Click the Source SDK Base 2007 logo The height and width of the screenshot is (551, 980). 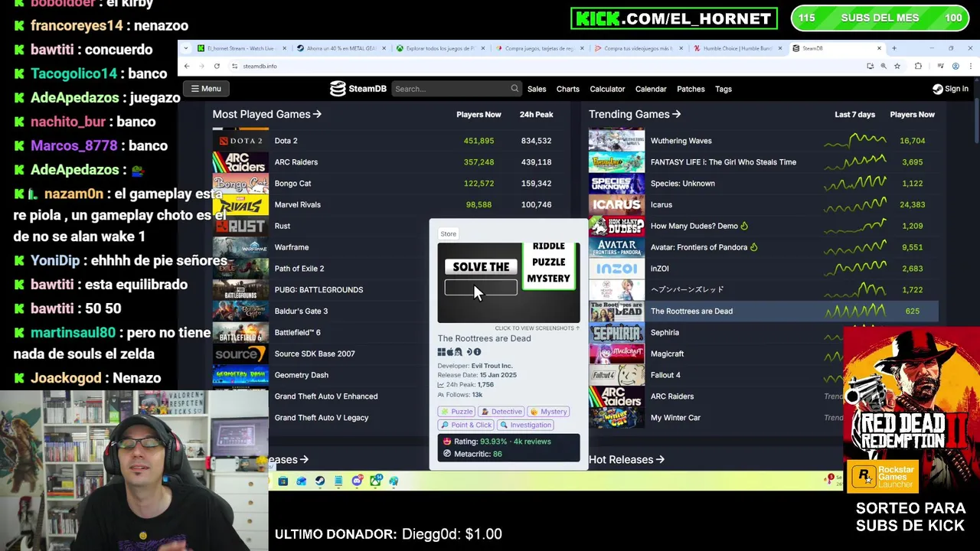click(240, 354)
